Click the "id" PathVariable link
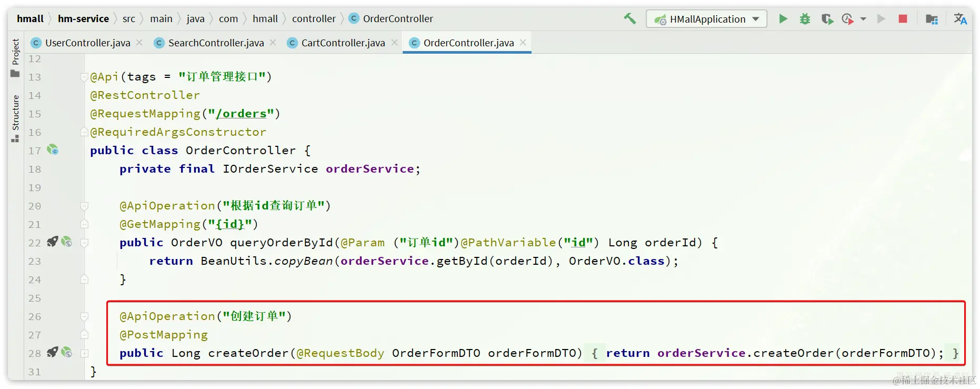This screenshot has height=389, width=980. click(x=578, y=243)
